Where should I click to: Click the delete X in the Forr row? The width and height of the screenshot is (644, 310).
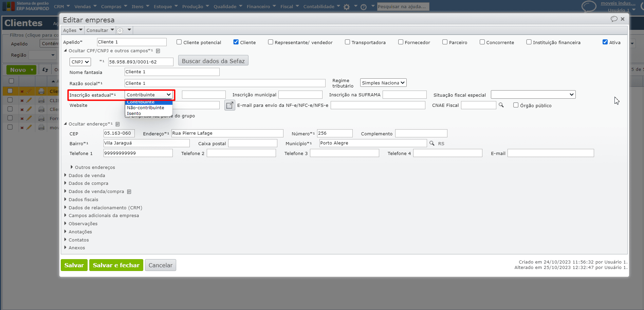[22, 119]
